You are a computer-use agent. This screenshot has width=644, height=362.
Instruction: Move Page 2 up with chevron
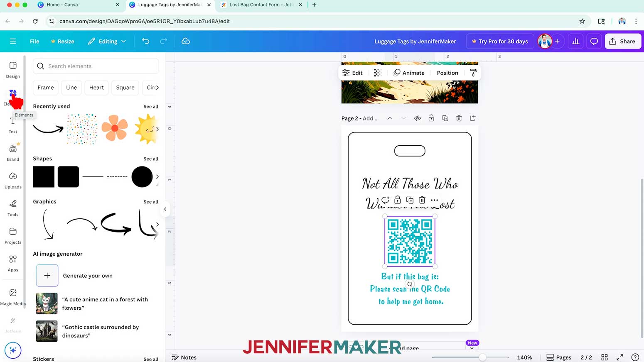[x=390, y=118]
